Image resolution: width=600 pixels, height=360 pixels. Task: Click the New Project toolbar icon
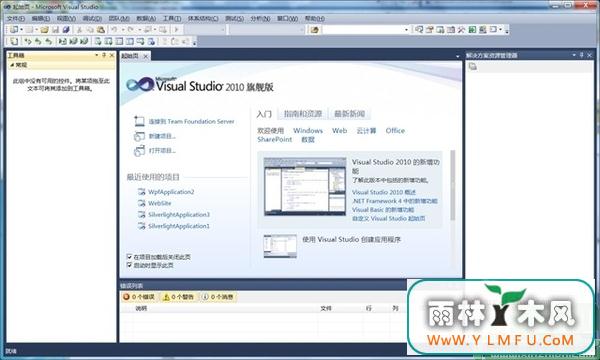pos(14,29)
